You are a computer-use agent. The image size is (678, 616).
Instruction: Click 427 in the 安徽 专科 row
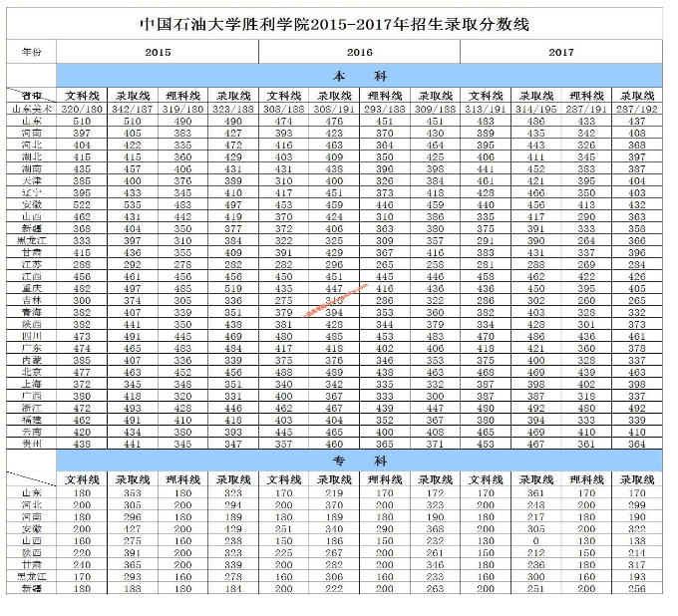pos(133,528)
